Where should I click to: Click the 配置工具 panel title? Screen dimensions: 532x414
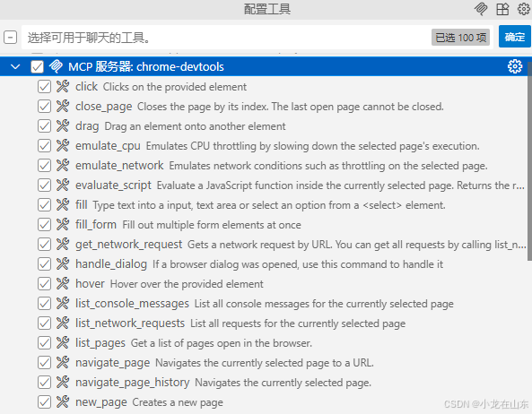267,9
